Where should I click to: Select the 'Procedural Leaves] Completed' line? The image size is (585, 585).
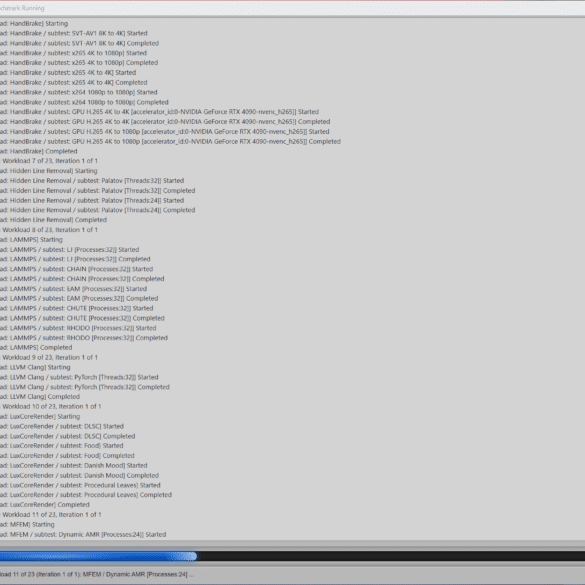[86, 495]
